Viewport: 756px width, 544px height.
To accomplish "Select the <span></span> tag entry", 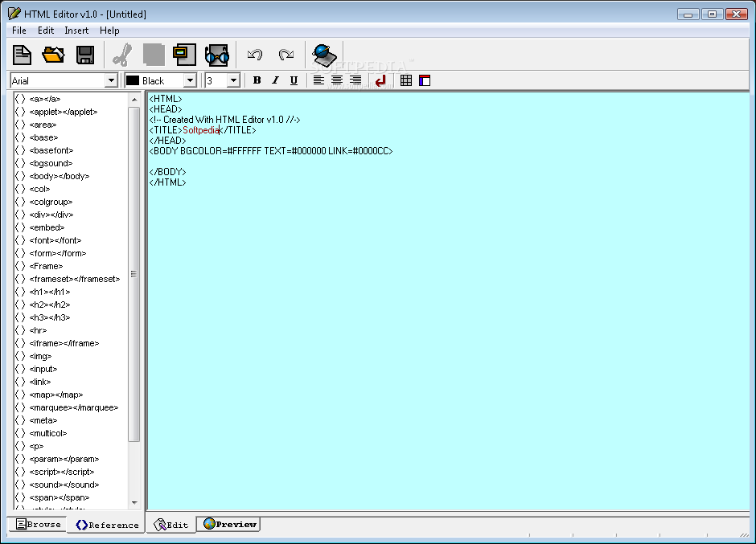I will coord(60,497).
